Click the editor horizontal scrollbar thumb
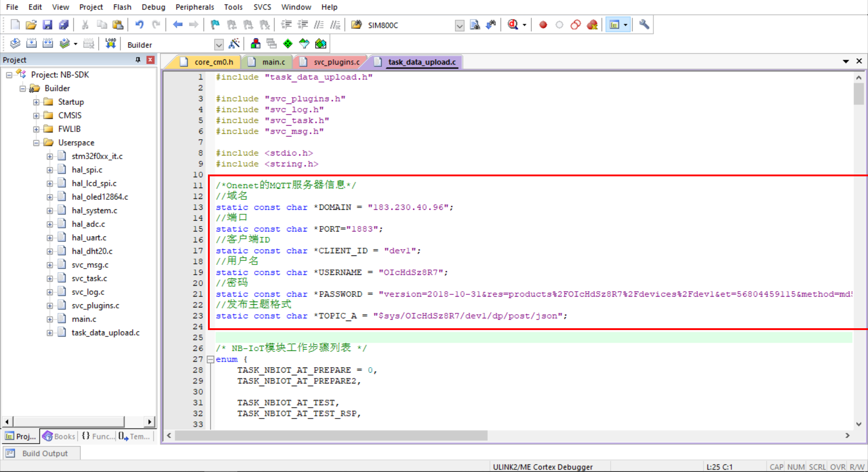 (x=331, y=435)
